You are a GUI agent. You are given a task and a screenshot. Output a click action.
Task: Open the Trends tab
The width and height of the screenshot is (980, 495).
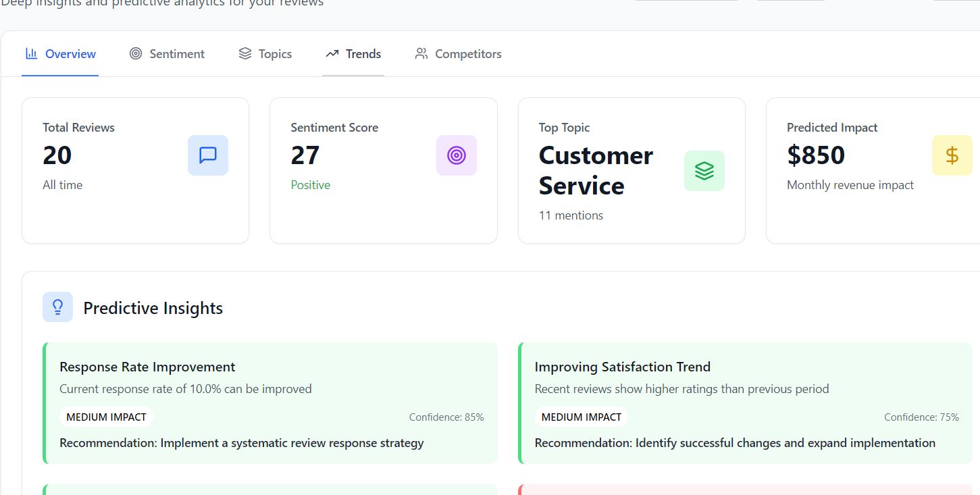point(353,54)
